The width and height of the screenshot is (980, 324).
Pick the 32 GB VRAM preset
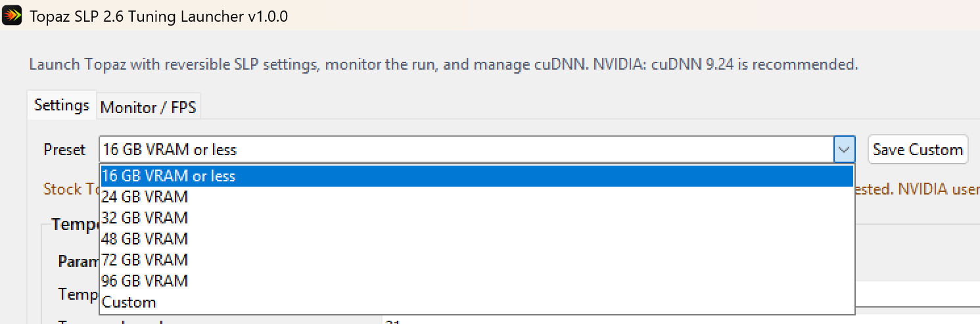point(477,218)
